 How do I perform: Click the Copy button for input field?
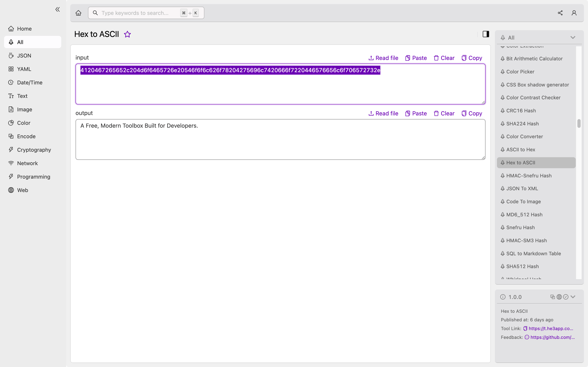tap(472, 58)
